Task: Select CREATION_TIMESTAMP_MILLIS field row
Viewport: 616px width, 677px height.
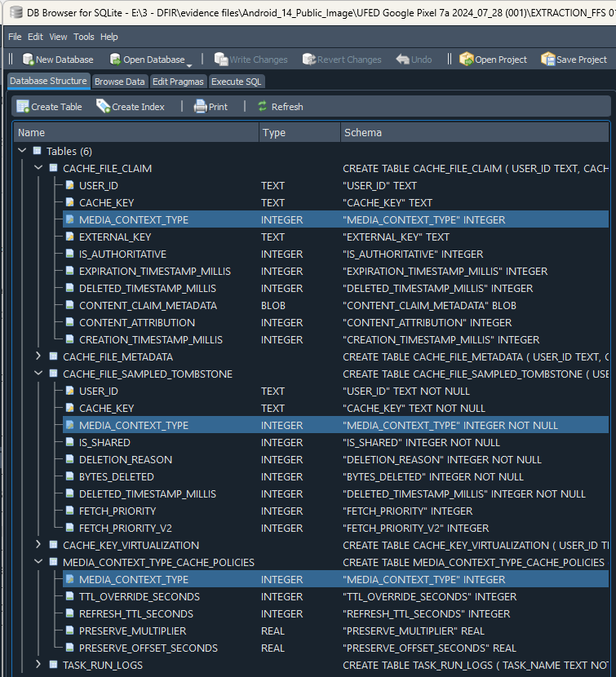Action: [x=335, y=340]
